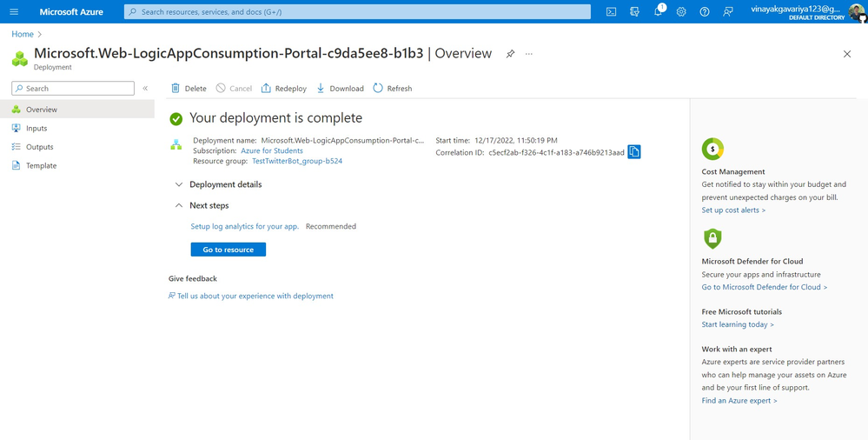Open Cloud Shell from top bar
This screenshot has height=440, width=868.
[x=611, y=11]
